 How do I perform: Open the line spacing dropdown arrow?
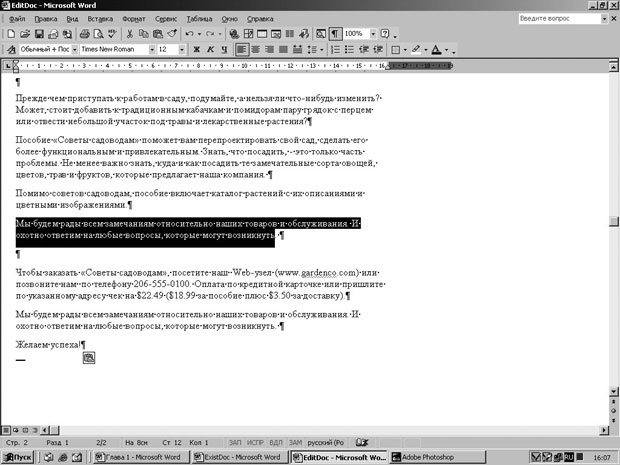[321, 50]
